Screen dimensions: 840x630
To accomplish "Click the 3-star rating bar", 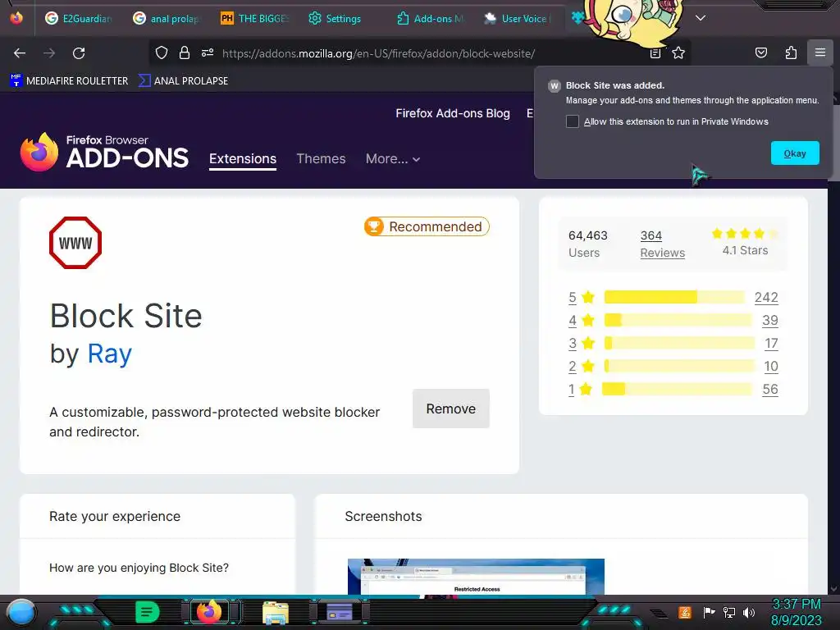I will pyautogui.click(x=679, y=343).
